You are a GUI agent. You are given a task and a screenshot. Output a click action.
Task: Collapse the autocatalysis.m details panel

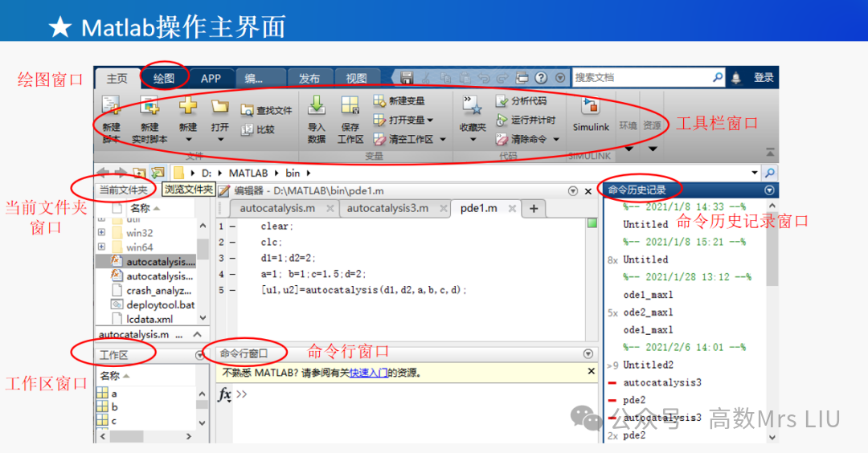198,334
